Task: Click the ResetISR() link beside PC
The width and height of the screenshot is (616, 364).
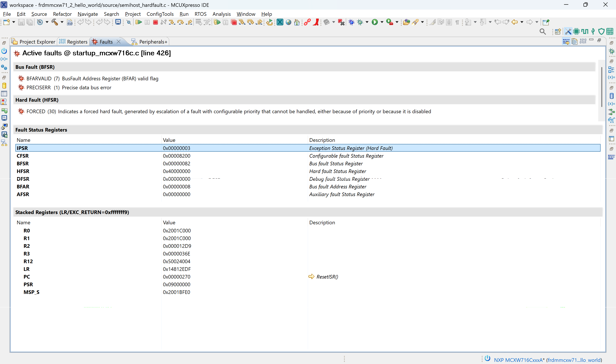Action: 327,277
